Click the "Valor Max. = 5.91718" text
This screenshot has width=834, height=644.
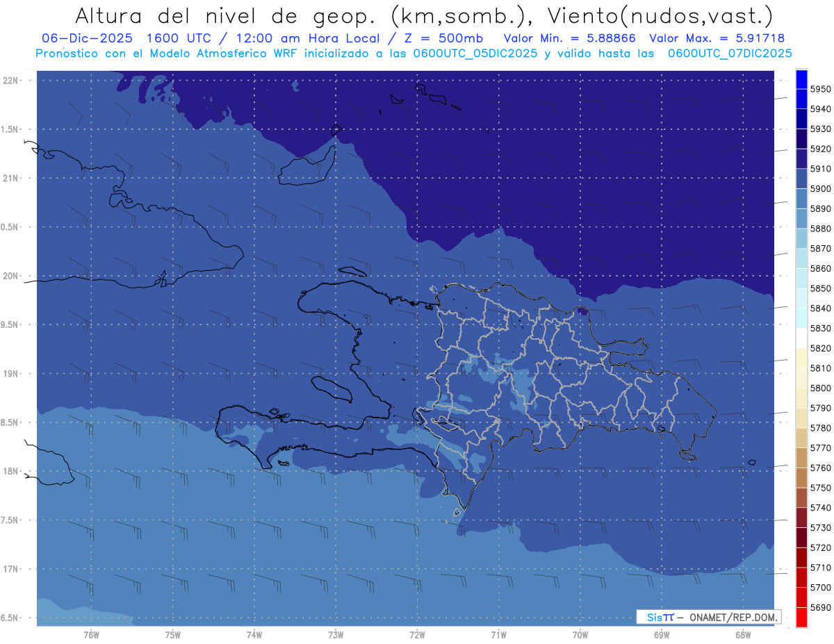tap(717, 39)
